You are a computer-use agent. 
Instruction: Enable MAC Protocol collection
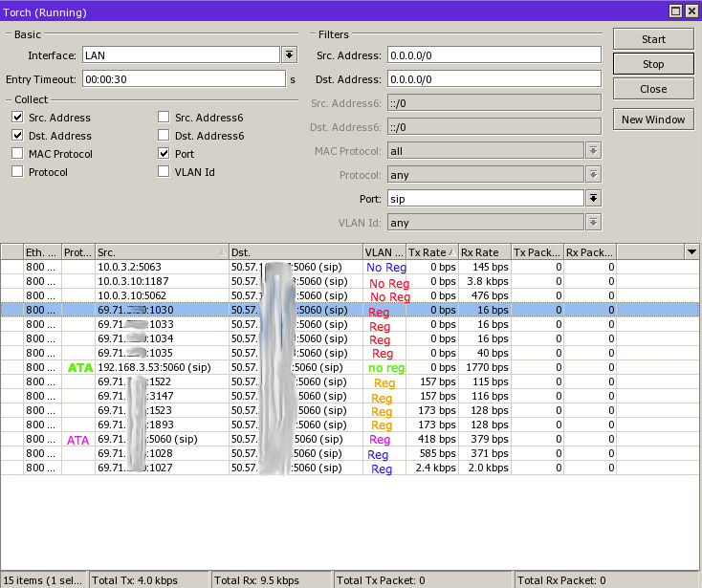(x=17, y=154)
